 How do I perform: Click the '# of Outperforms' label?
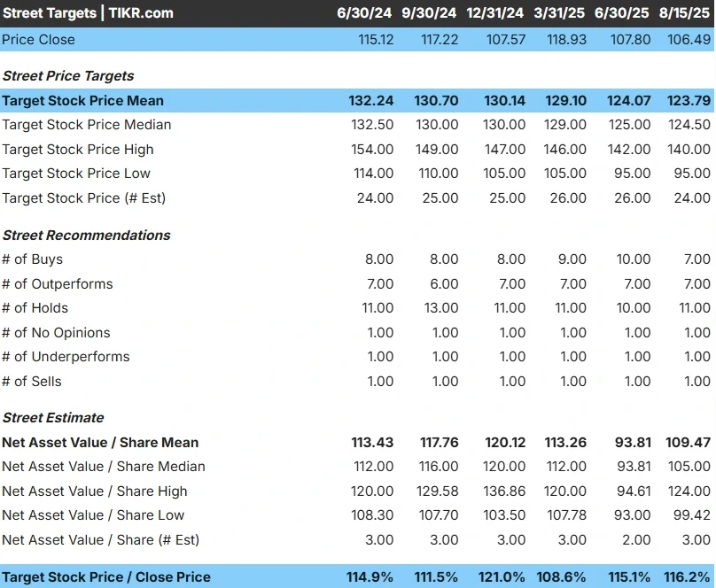pos(58,283)
